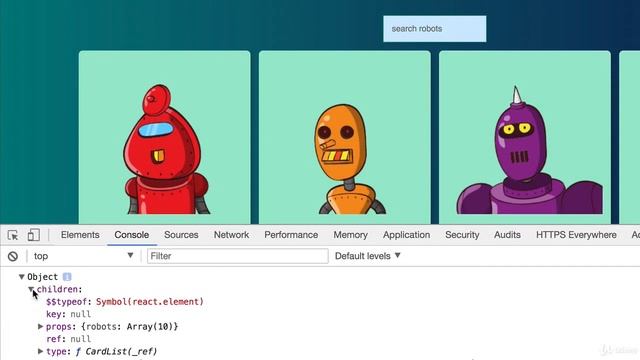Viewport: 640px width, 360px height.
Task: Open the Network tab
Action: pyautogui.click(x=231, y=235)
